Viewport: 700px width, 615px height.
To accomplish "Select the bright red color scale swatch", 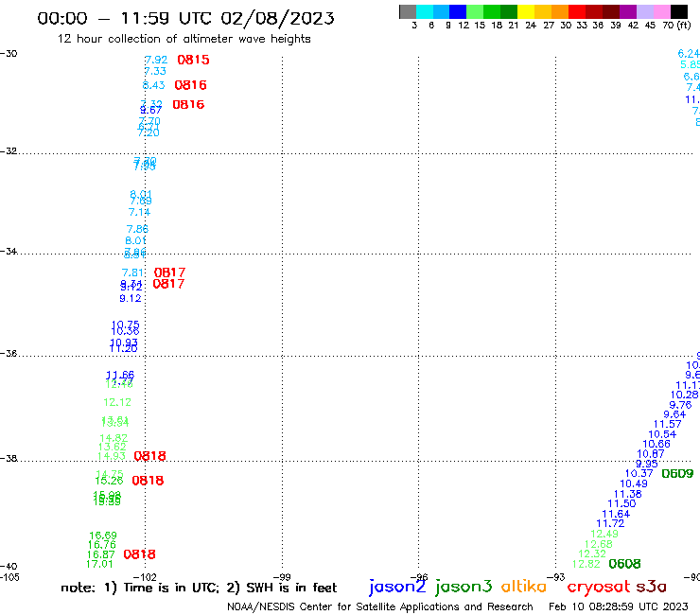I will pos(577,11).
